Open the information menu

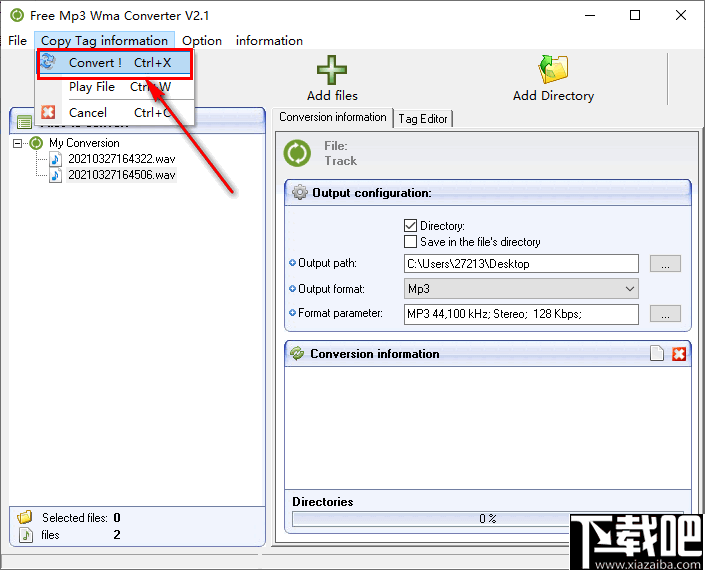[x=269, y=40]
